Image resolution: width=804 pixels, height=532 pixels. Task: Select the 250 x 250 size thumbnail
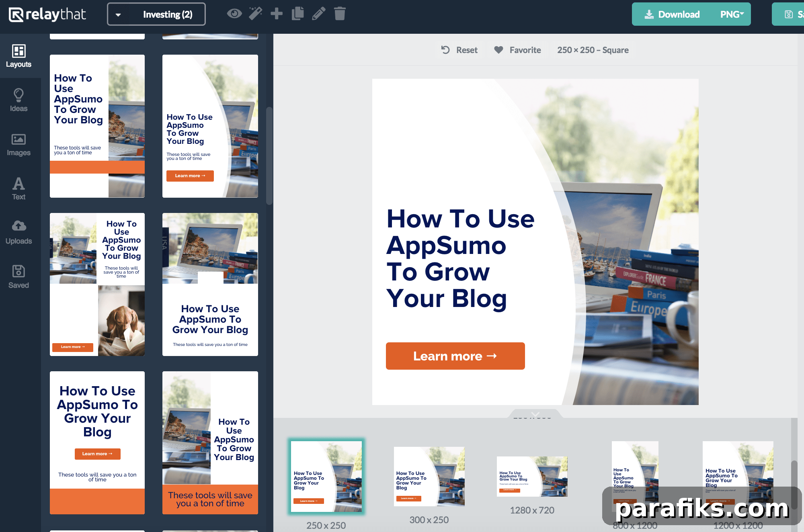(326, 477)
